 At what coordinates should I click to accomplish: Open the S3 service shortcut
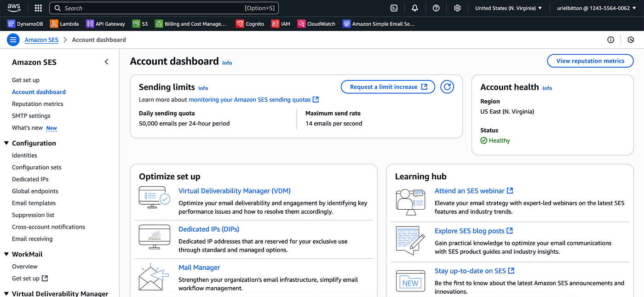(x=140, y=23)
